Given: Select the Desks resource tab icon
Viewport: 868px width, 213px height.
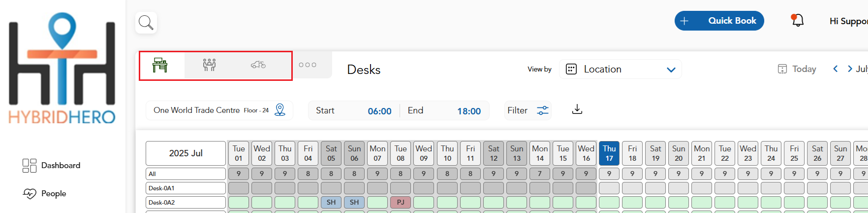Looking at the screenshot, I should 160,65.
